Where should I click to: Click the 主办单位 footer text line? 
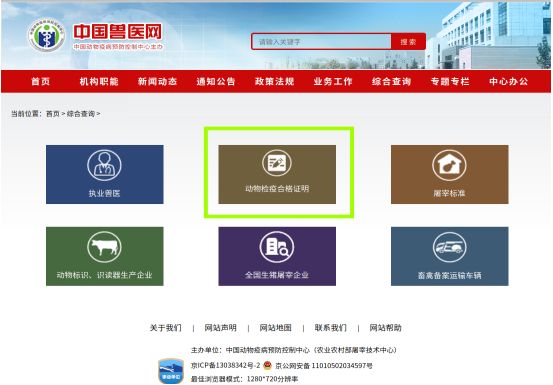click(294, 350)
